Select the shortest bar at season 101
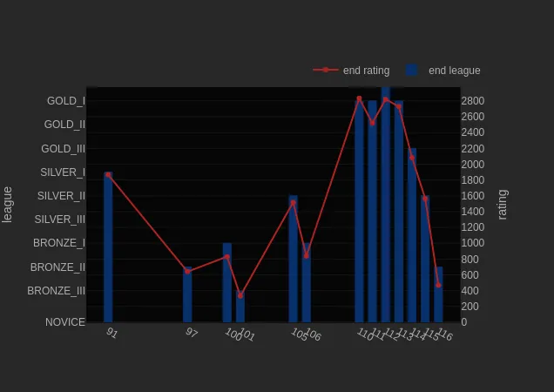Viewport: 554px width, 392px height. pos(240,307)
